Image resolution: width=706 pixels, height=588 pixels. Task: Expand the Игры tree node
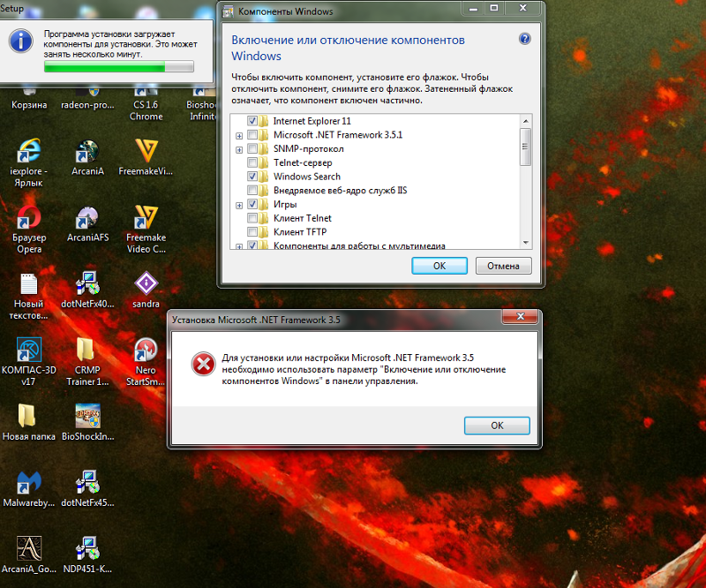tap(239, 205)
